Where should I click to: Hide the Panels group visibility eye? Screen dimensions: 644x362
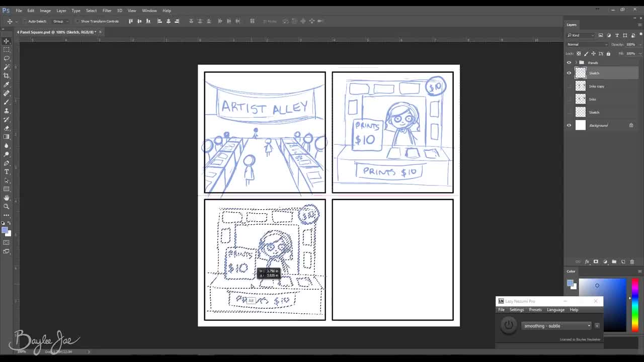[x=569, y=63]
